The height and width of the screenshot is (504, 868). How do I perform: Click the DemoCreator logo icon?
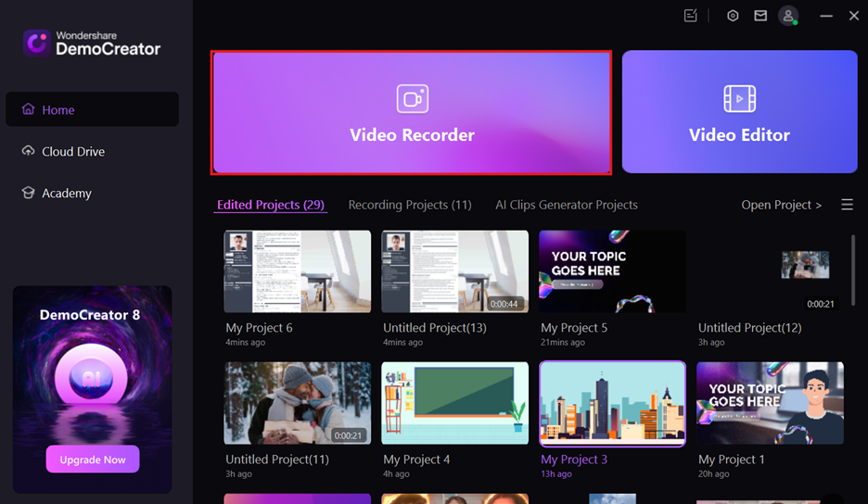[x=37, y=44]
